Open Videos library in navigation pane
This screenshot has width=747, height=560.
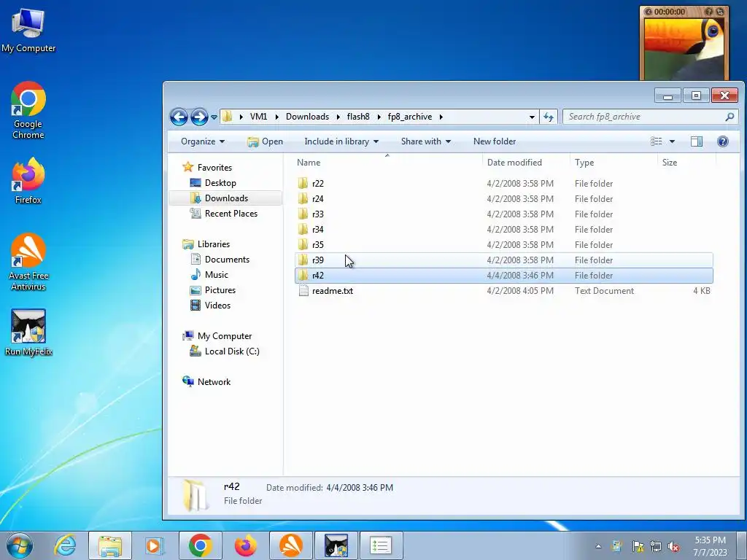[x=217, y=306]
